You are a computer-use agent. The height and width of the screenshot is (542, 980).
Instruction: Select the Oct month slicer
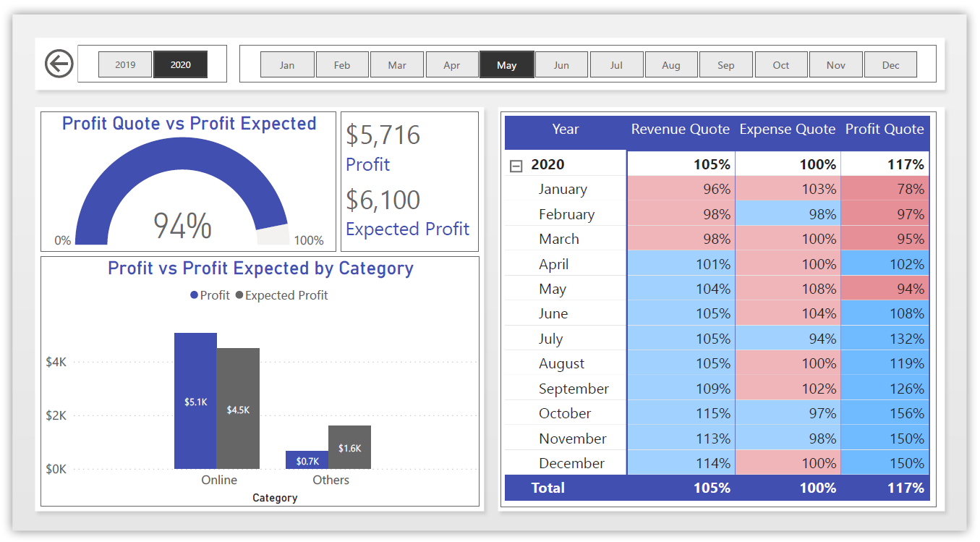[x=781, y=64]
